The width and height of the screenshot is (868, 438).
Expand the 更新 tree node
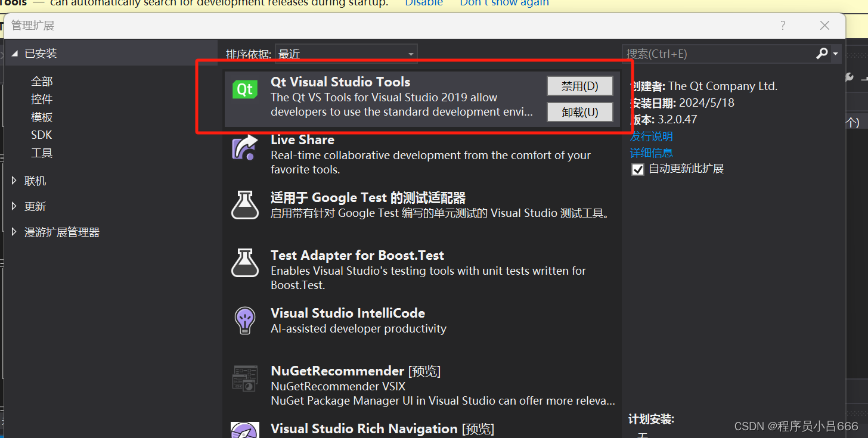pyautogui.click(x=14, y=206)
